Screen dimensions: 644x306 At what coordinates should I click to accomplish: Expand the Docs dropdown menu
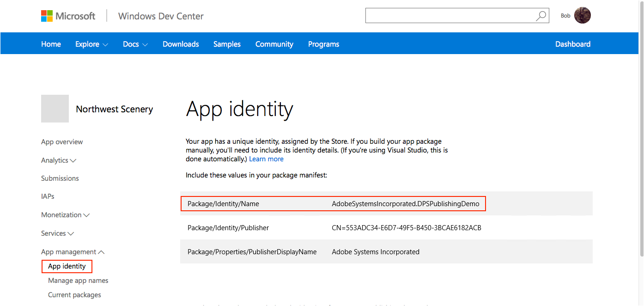135,44
